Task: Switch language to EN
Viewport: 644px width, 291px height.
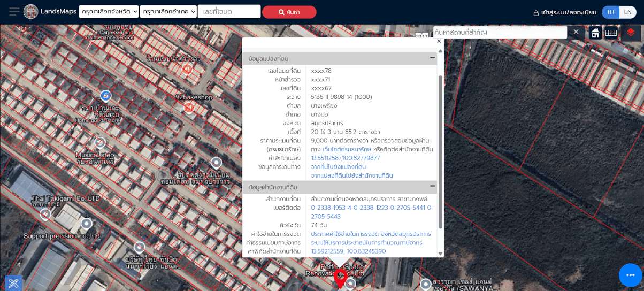Action: [x=628, y=12]
